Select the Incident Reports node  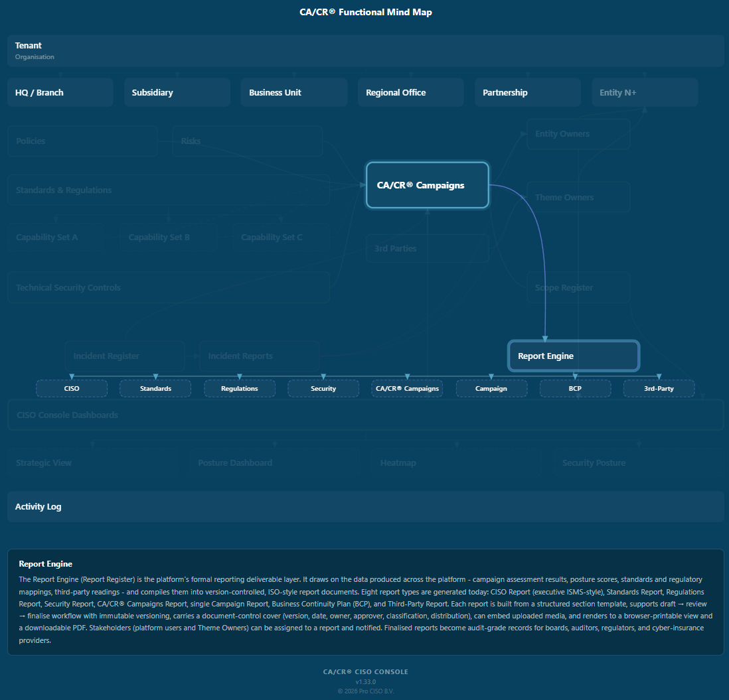coord(260,356)
